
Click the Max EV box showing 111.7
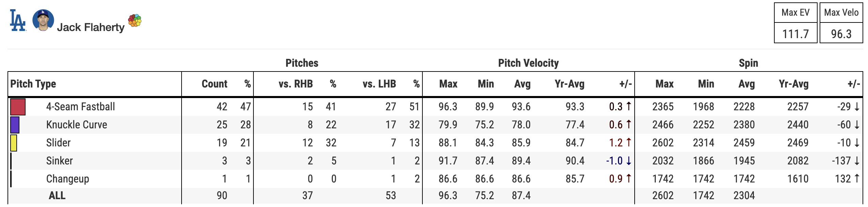pyautogui.click(x=795, y=23)
